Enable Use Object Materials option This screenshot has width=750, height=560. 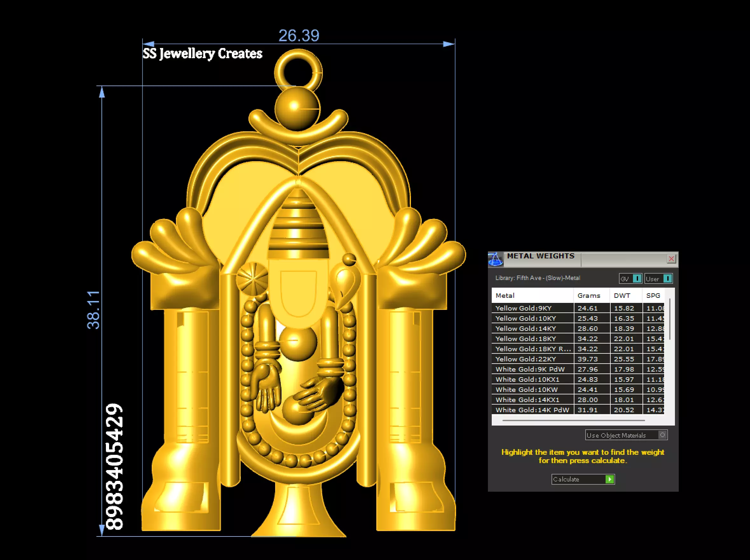tap(626, 435)
